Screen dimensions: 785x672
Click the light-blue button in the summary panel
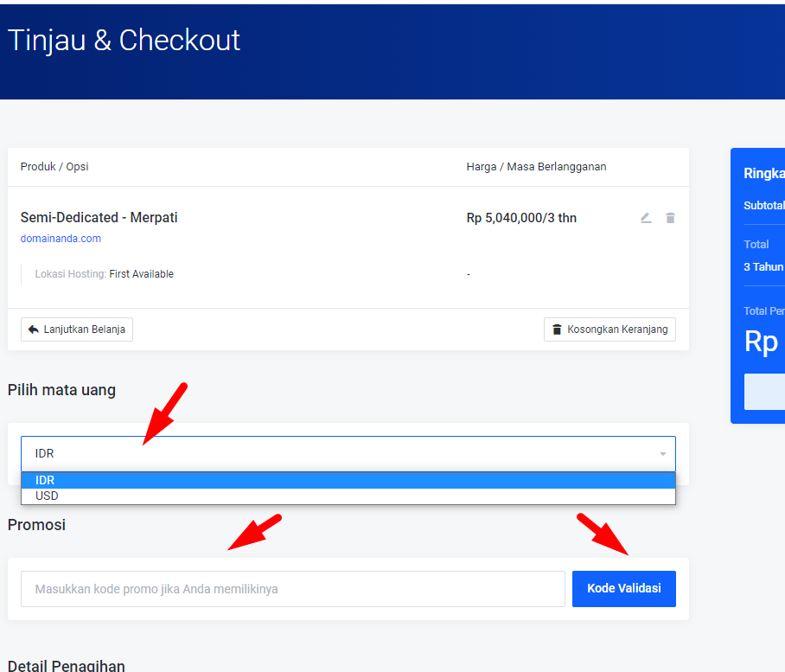tap(765, 392)
